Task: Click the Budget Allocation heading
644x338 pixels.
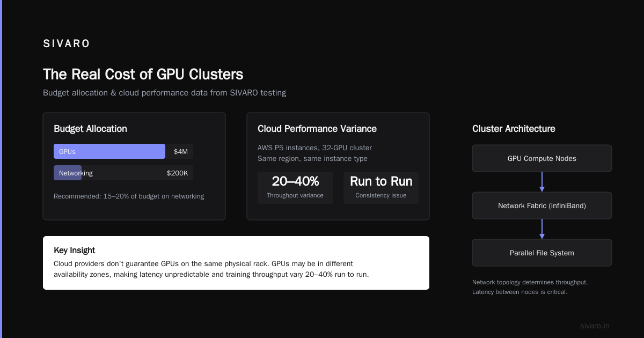Action: 90,129
